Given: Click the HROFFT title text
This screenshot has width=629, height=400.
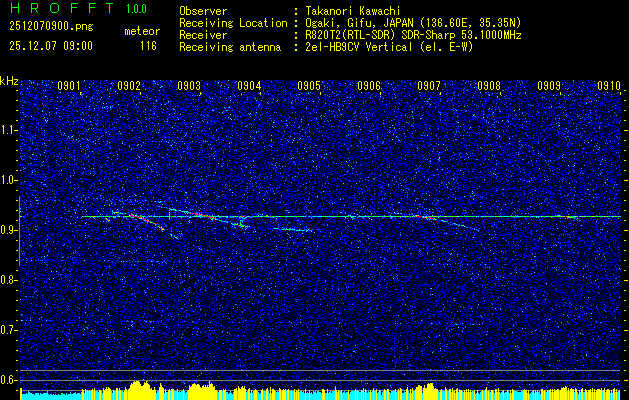Looking at the screenshot, I should (62, 9).
